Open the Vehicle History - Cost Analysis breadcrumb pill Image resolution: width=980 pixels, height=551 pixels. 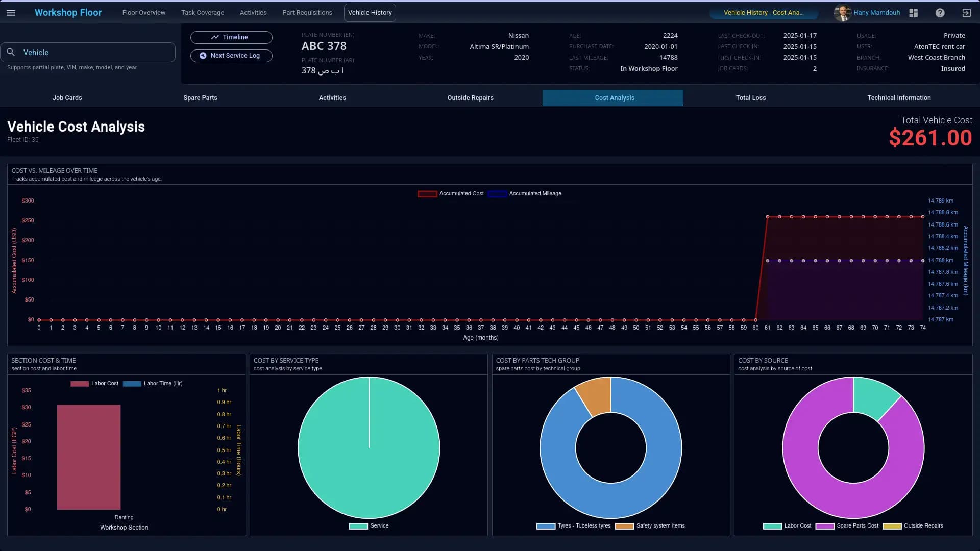[x=763, y=13]
